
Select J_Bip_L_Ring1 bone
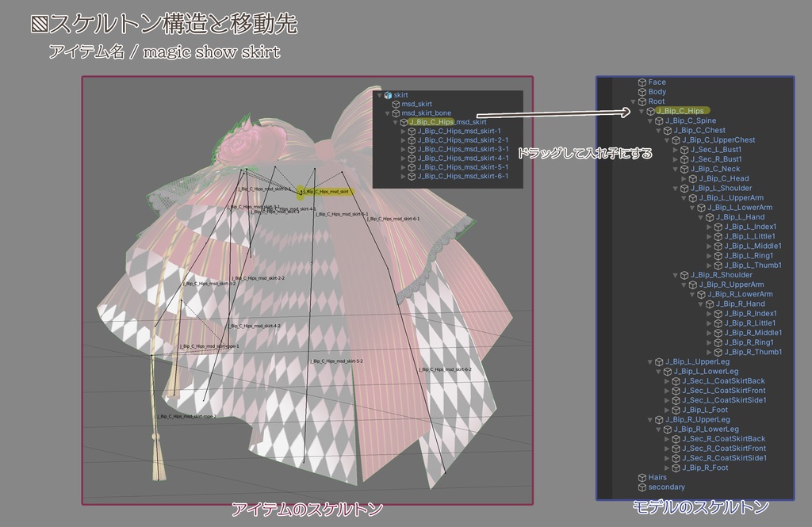[x=749, y=256]
